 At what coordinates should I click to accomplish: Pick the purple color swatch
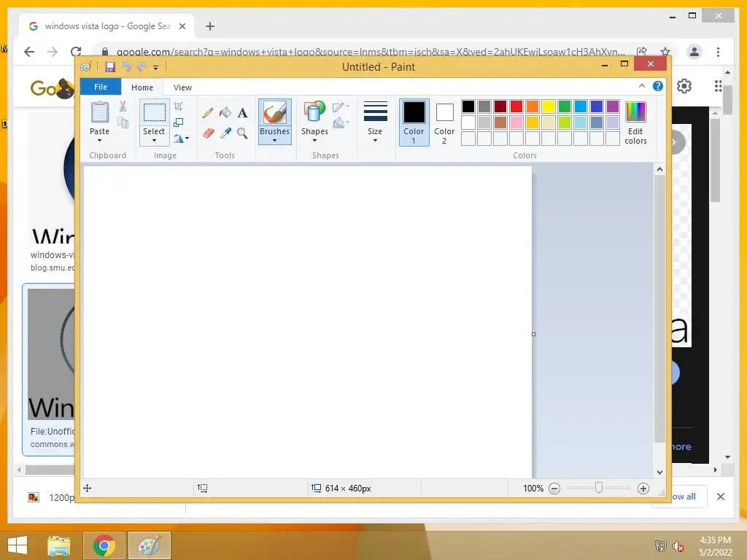[613, 106]
